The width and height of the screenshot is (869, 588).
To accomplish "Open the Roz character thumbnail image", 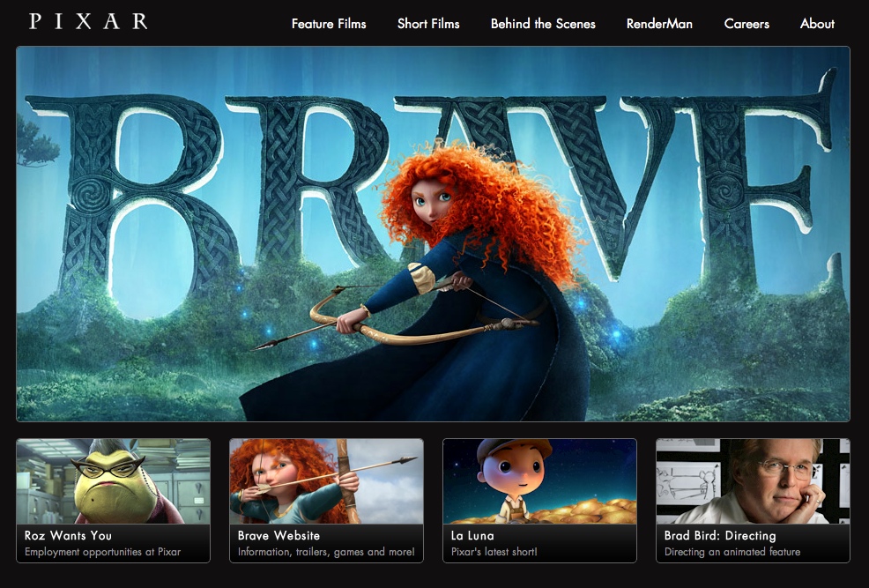I will 113,481.
